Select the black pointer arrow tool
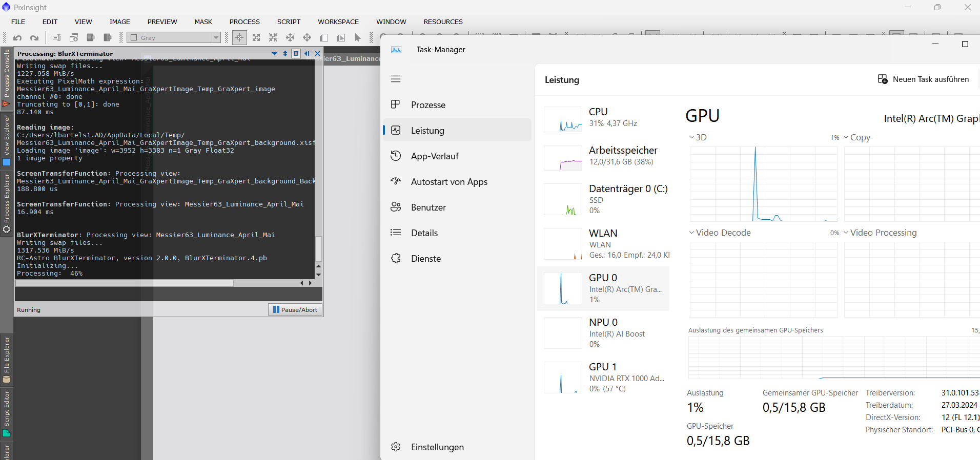Viewport: 980px width, 460px height. coord(358,37)
